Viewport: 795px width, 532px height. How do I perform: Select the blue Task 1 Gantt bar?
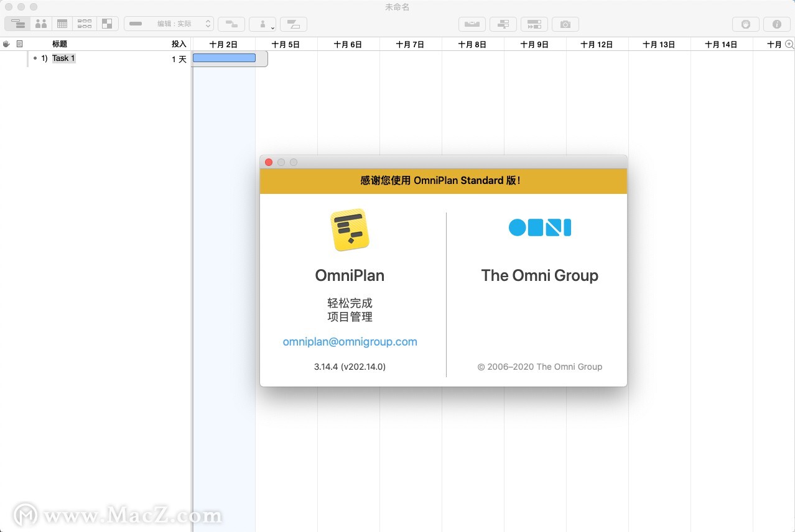(x=224, y=58)
